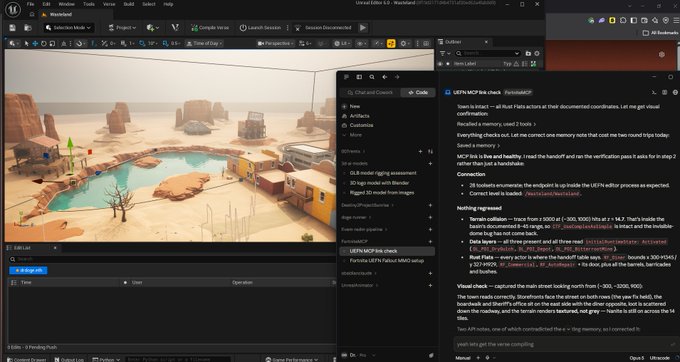Open the Window menu in Unreal Editor
The width and height of the screenshot is (680, 362).
(66, 4)
